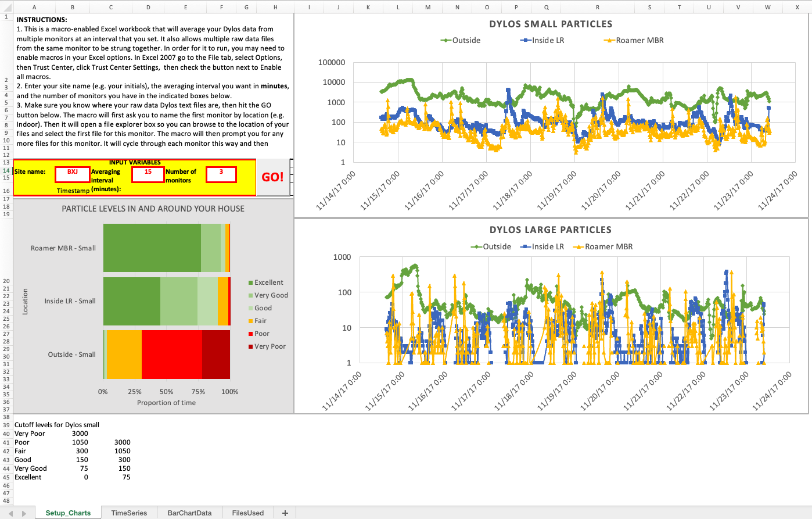812x519 pixels.
Task: Select the DYLOS SMALL PARTICLES chart title
Action: click(x=551, y=24)
